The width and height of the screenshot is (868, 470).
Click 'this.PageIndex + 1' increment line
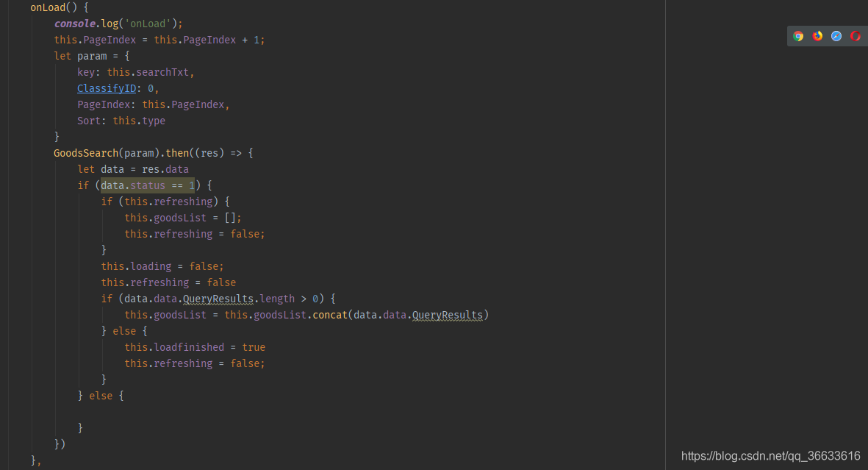pyautogui.click(x=159, y=40)
